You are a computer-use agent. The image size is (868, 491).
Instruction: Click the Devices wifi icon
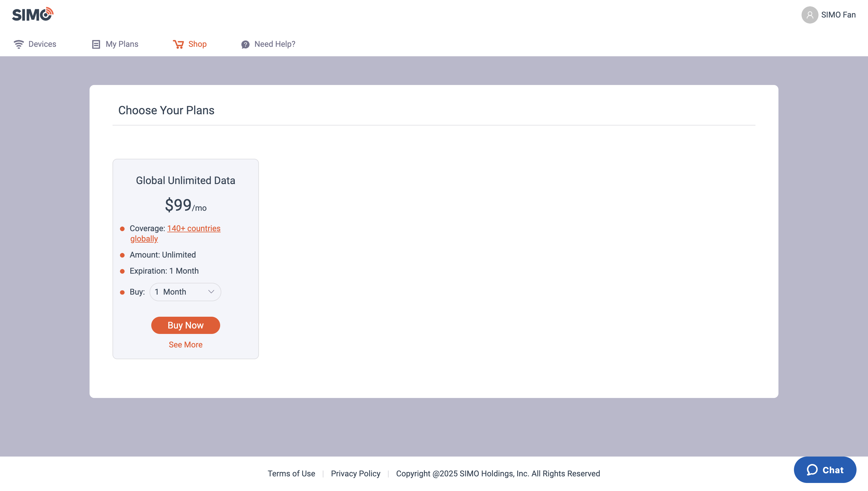[19, 44]
